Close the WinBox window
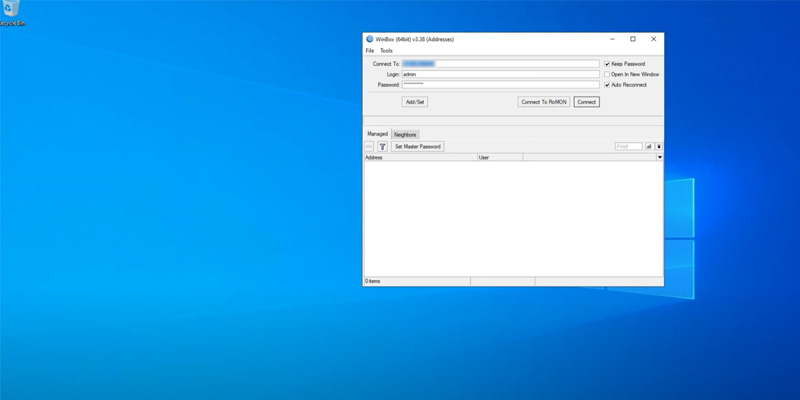The width and height of the screenshot is (800, 400). (x=654, y=39)
